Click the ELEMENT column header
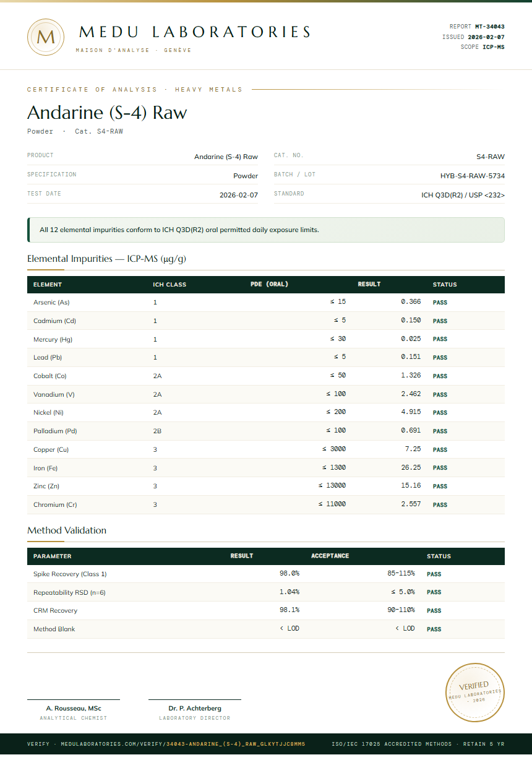The width and height of the screenshot is (532, 773). pos(48,285)
